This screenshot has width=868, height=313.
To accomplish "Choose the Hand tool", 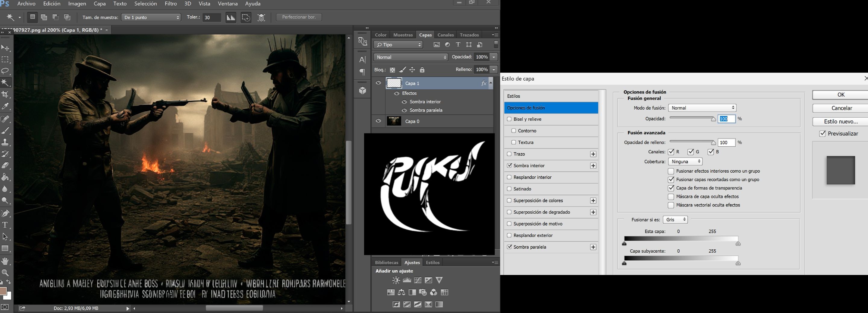I will [x=5, y=261].
